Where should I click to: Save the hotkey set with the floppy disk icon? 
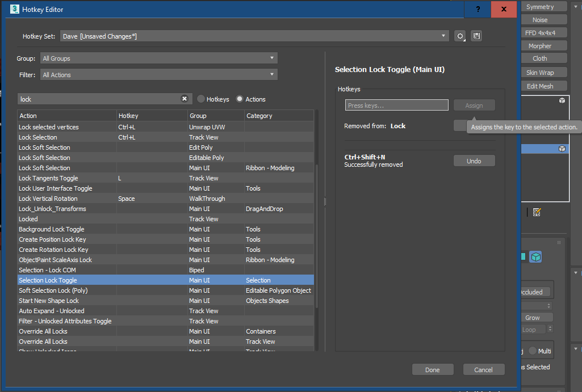(476, 35)
